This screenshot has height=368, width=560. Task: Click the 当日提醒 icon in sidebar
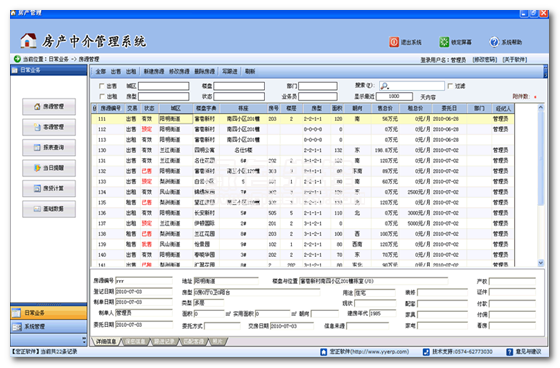tap(37, 168)
